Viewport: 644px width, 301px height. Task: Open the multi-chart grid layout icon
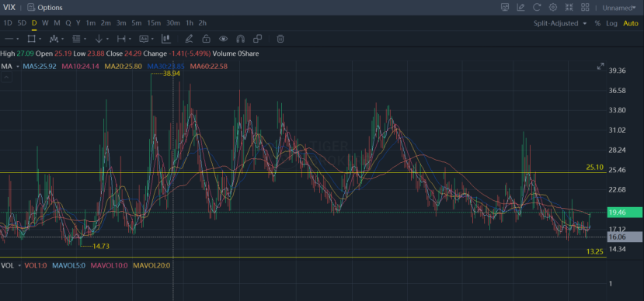585,7
